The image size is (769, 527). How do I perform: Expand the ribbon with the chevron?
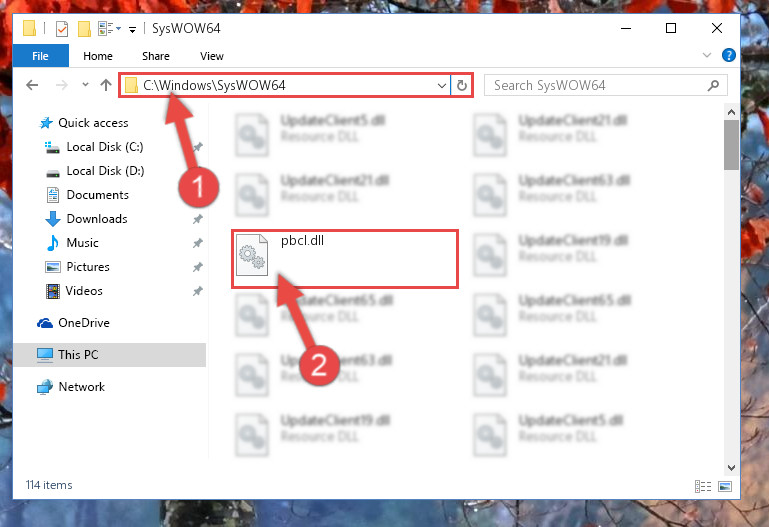(707, 55)
